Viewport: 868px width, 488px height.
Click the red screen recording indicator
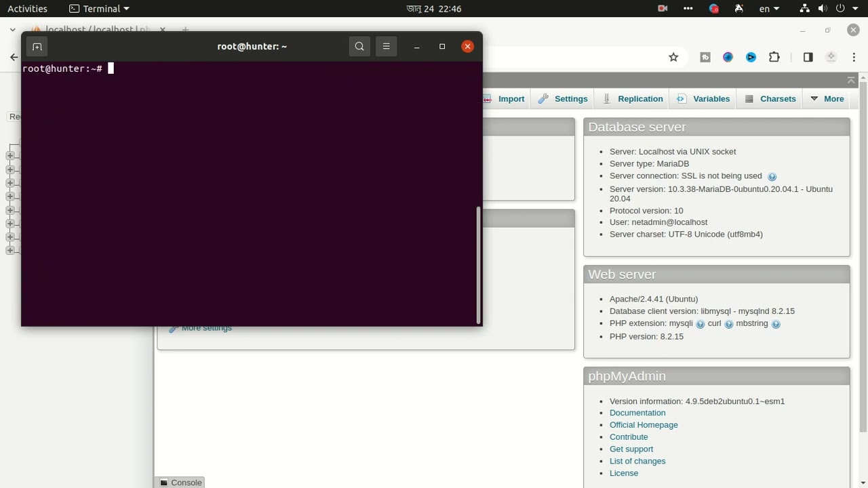pyautogui.click(x=663, y=9)
